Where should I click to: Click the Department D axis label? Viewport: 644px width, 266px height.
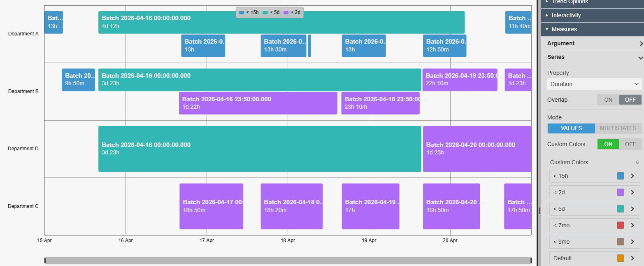pyautogui.click(x=23, y=149)
